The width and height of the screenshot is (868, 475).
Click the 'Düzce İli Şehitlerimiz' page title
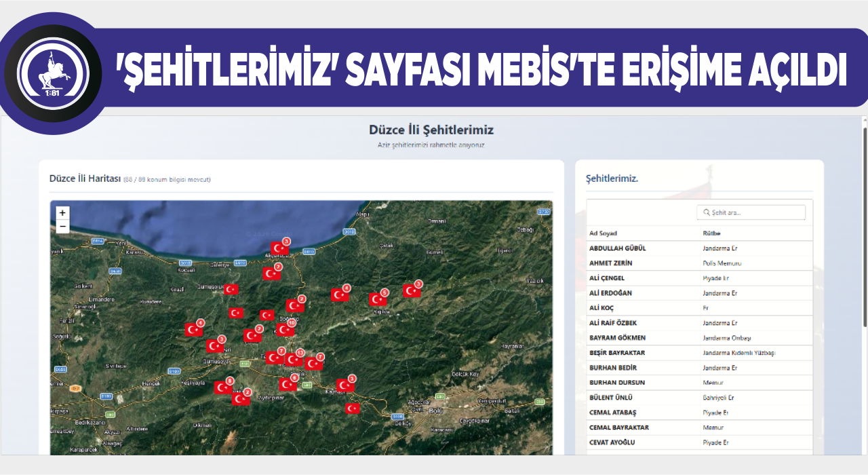point(431,130)
